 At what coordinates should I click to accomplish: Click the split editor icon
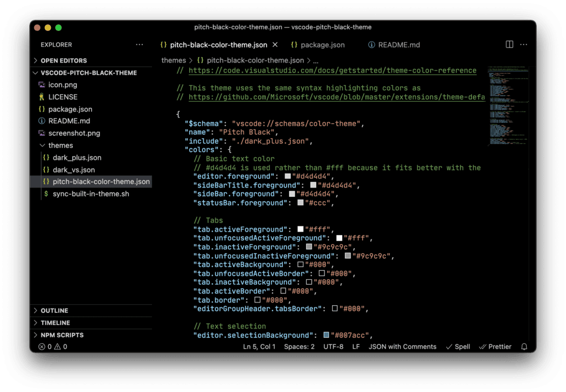point(509,44)
